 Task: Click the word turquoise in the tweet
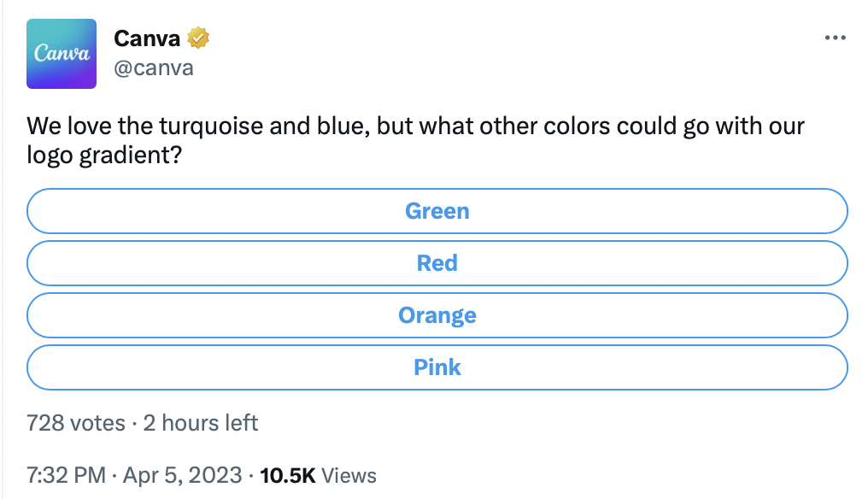pyautogui.click(x=211, y=126)
